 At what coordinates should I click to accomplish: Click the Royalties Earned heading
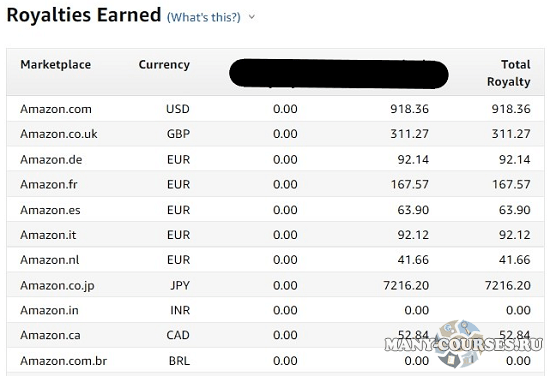(84, 15)
